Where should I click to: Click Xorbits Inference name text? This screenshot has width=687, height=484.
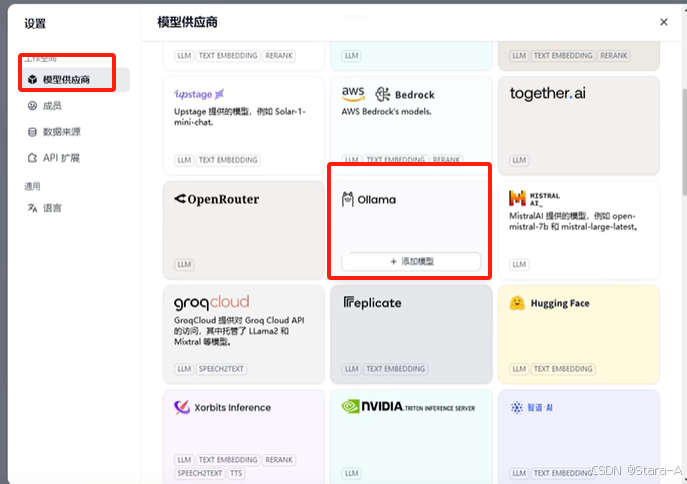(233, 407)
